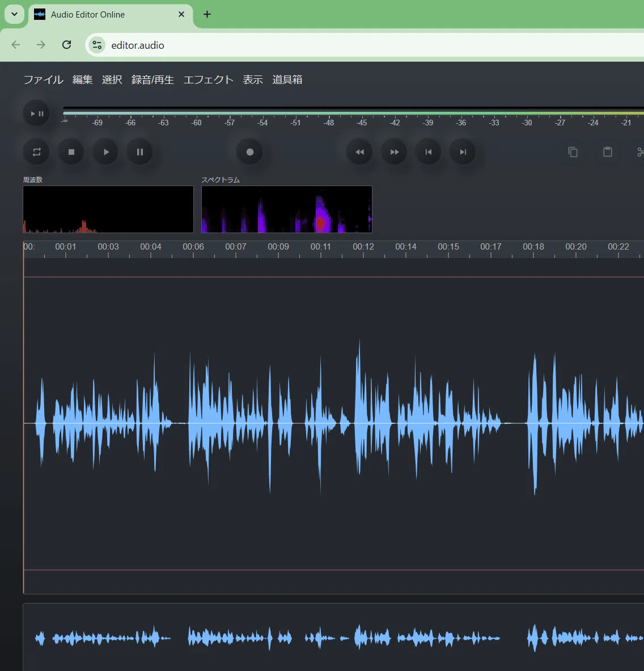Skip to the end of the track

click(x=463, y=152)
